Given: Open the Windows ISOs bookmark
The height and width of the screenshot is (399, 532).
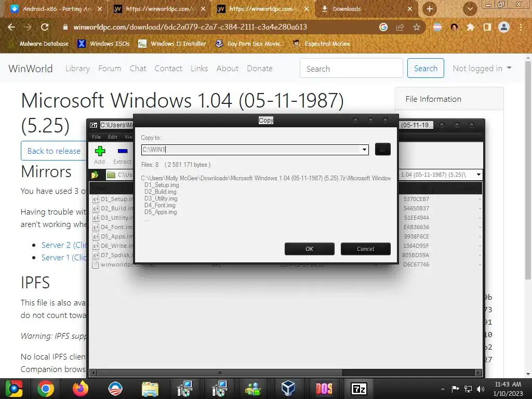Looking at the screenshot, I should 103,44.
